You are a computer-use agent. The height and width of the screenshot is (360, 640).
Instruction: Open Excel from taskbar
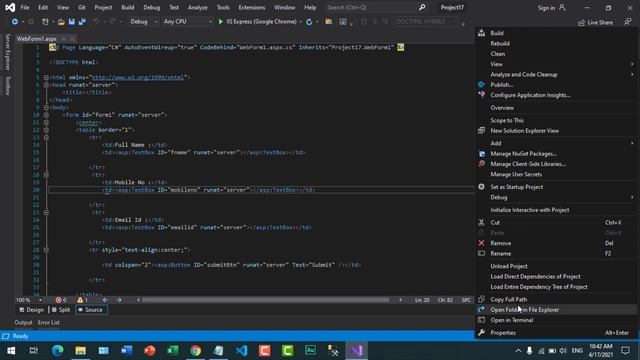tap(173, 351)
